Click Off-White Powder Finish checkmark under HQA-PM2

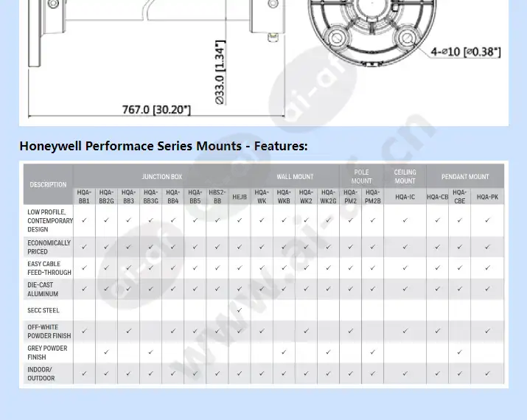[x=350, y=331]
